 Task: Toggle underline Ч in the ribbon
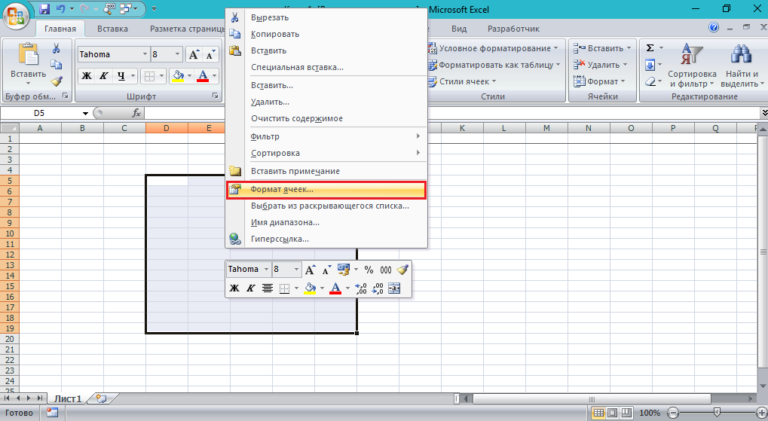pos(120,76)
